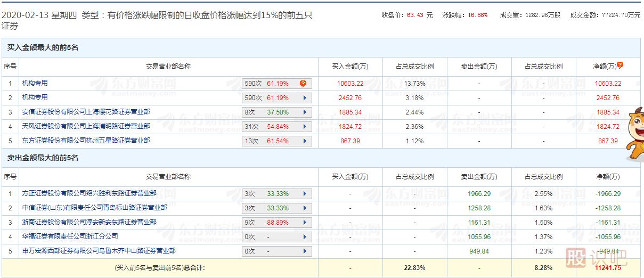Open 方正证券绍兴胜利东路证券营业部 link
The height and width of the screenshot is (278, 644).
[89, 193]
